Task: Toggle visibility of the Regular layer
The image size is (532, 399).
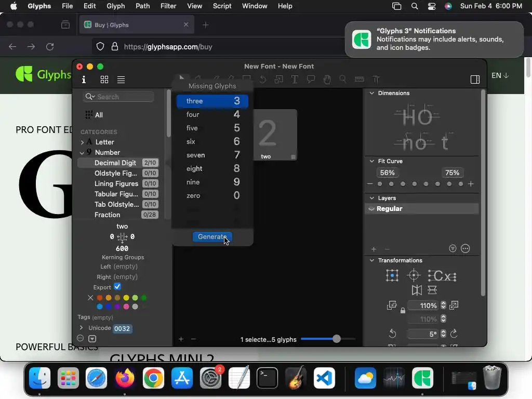Action: 371,209
